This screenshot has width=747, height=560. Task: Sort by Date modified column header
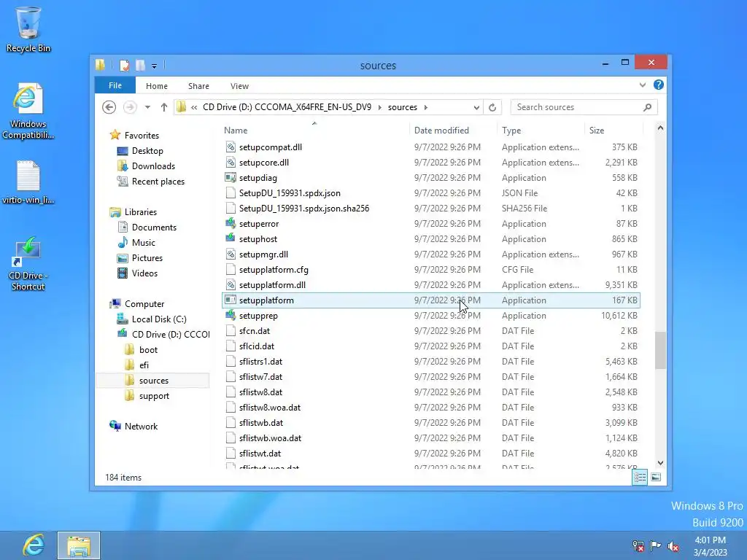452,131
